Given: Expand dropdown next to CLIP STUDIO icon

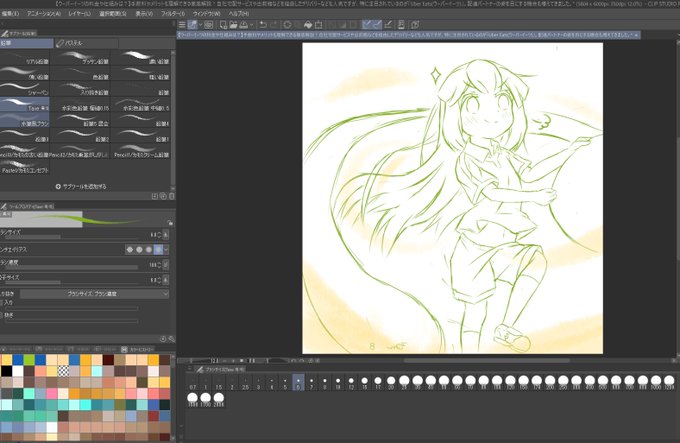Looking at the screenshot, I should tap(200, 25).
